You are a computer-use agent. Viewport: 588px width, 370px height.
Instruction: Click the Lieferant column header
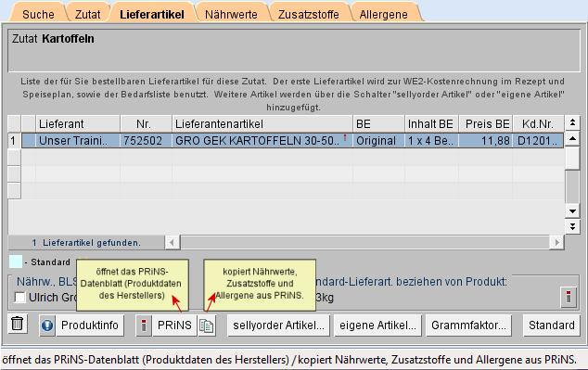[x=78, y=123]
